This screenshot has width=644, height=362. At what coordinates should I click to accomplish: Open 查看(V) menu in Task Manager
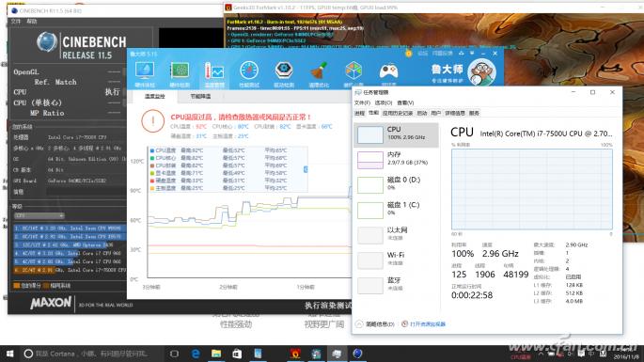(x=405, y=102)
